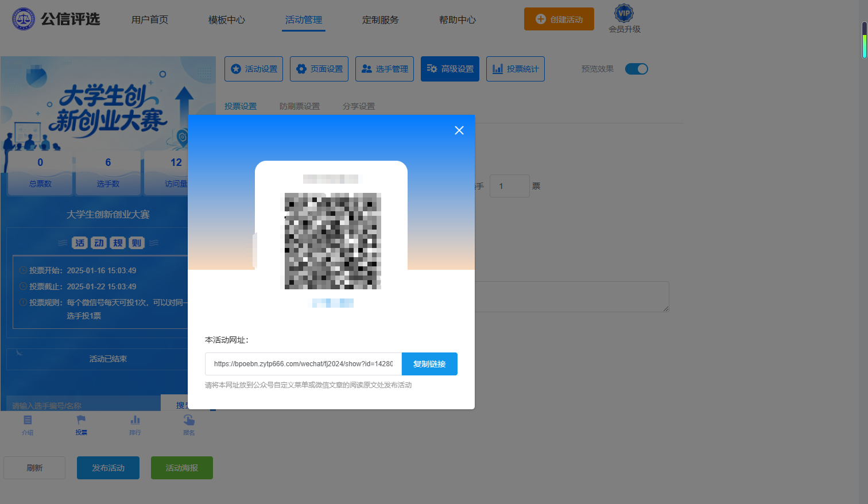Click the 刷新 button
This screenshot has width=868, height=504.
pyautogui.click(x=34, y=468)
